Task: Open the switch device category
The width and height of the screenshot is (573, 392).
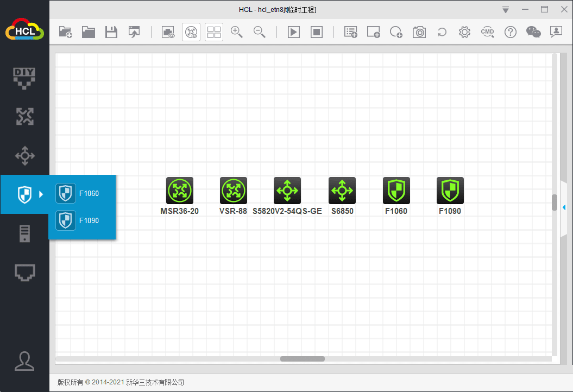Action: coord(24,156)
